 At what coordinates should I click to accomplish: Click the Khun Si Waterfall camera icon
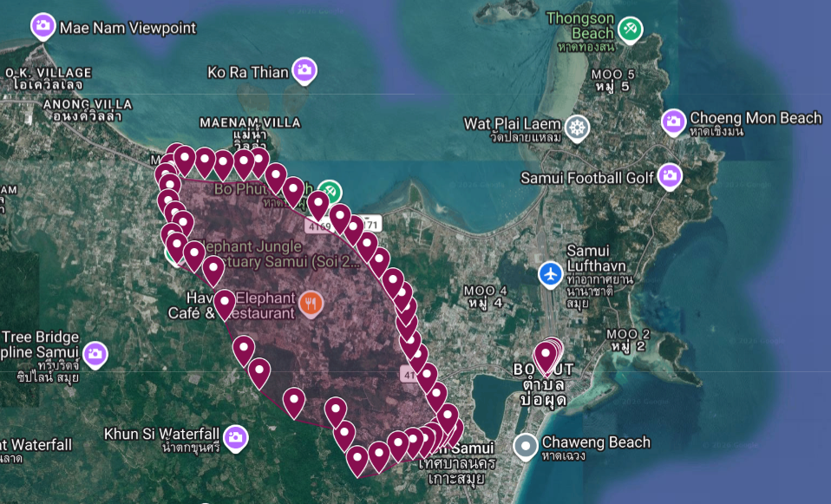click(x=235, y=438)
